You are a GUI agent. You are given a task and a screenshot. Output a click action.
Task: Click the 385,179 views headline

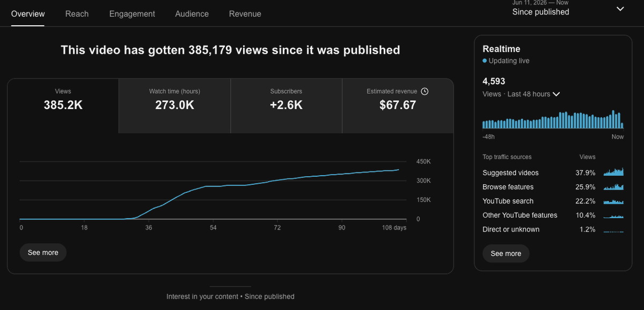(x=230, y=50)
